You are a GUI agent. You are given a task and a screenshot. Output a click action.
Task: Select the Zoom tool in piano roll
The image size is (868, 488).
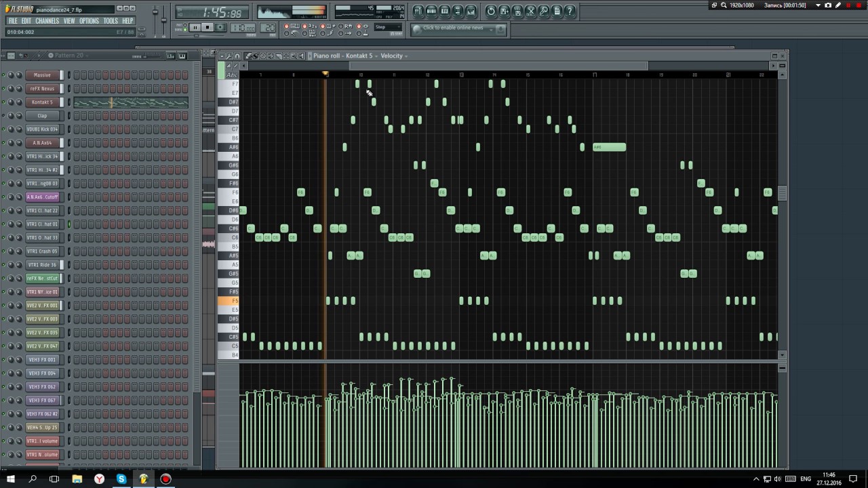click(x=293, y=56)
